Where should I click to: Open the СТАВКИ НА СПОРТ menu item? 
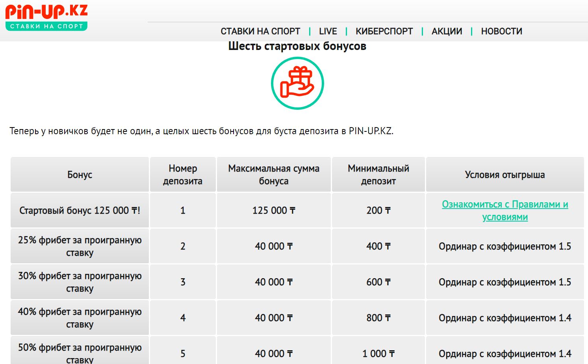point(260,31)
